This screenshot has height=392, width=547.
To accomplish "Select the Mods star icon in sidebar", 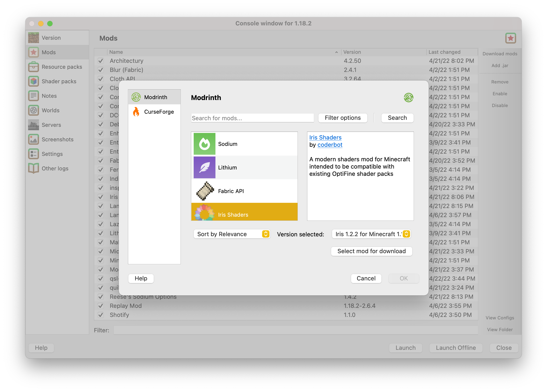I will point(34,52).
